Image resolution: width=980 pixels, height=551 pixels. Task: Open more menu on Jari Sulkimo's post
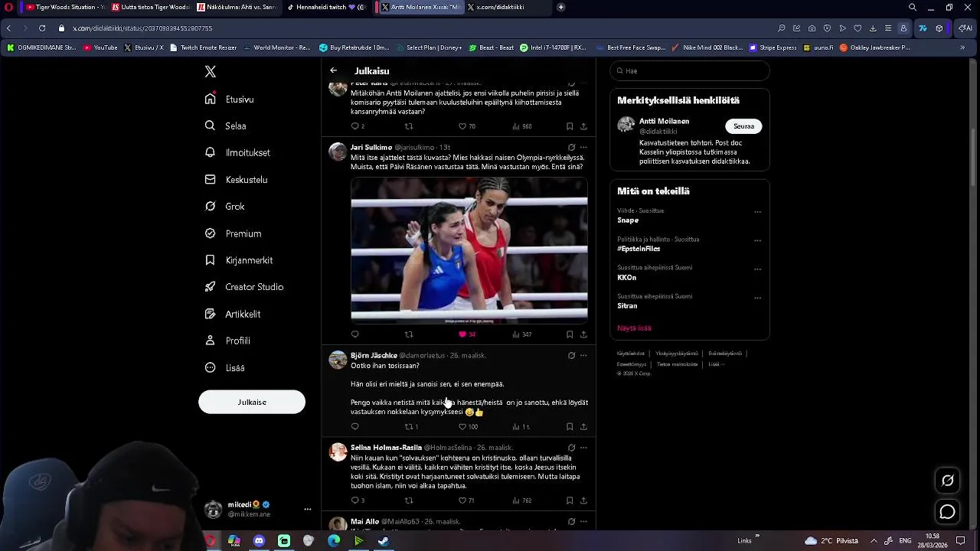583,147
